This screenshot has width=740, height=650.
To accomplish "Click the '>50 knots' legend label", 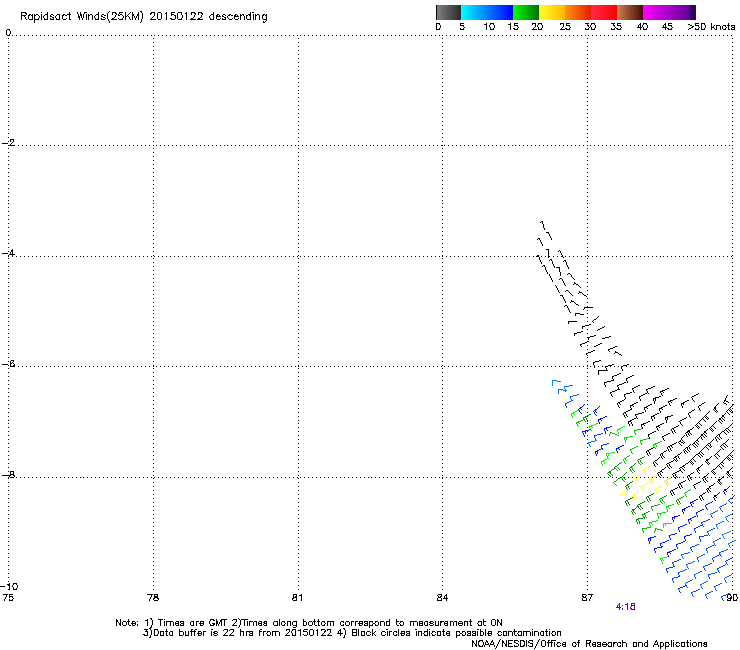I will 711,27.
